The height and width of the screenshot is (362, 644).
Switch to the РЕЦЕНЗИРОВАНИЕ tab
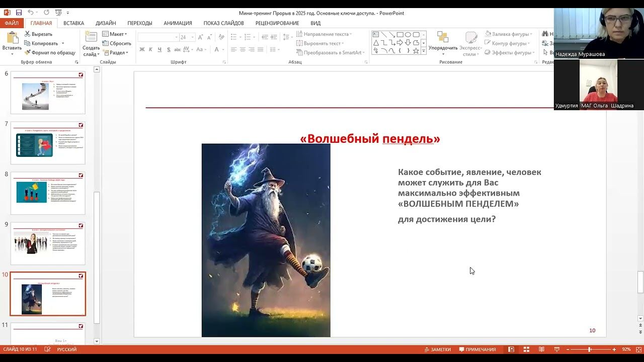tap(277, 23)
